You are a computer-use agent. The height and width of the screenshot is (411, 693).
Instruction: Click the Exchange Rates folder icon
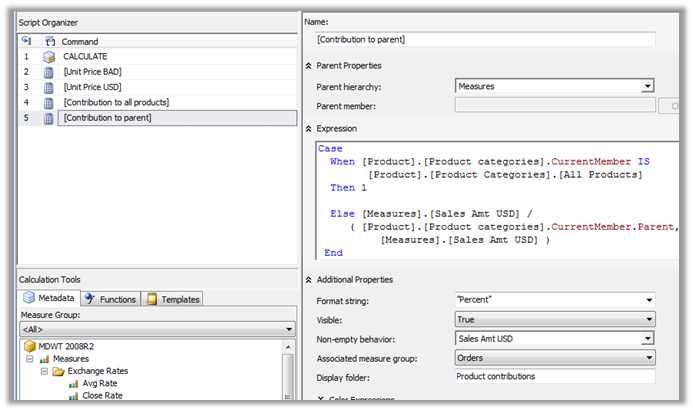click(x=58, y=370)
